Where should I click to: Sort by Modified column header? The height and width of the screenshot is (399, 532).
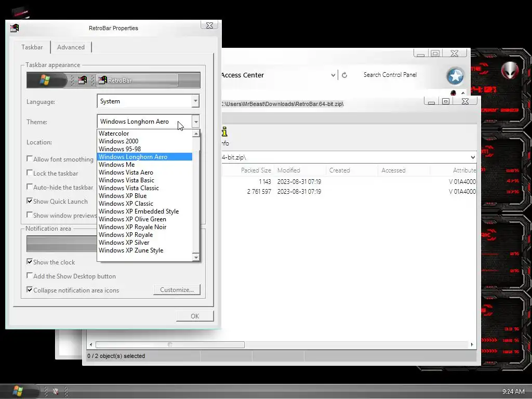300,170
